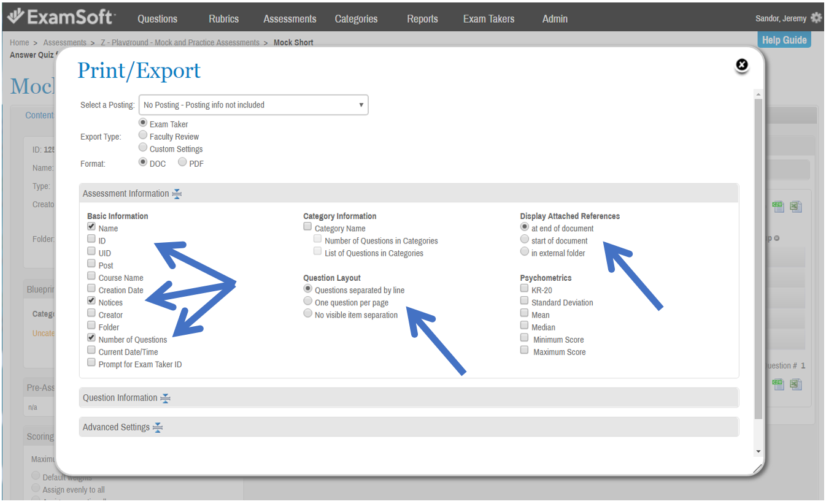Select the PDF format radio button
Viewport: 826px width, 504px height.
pyautogui.click(x=182, y=162)
